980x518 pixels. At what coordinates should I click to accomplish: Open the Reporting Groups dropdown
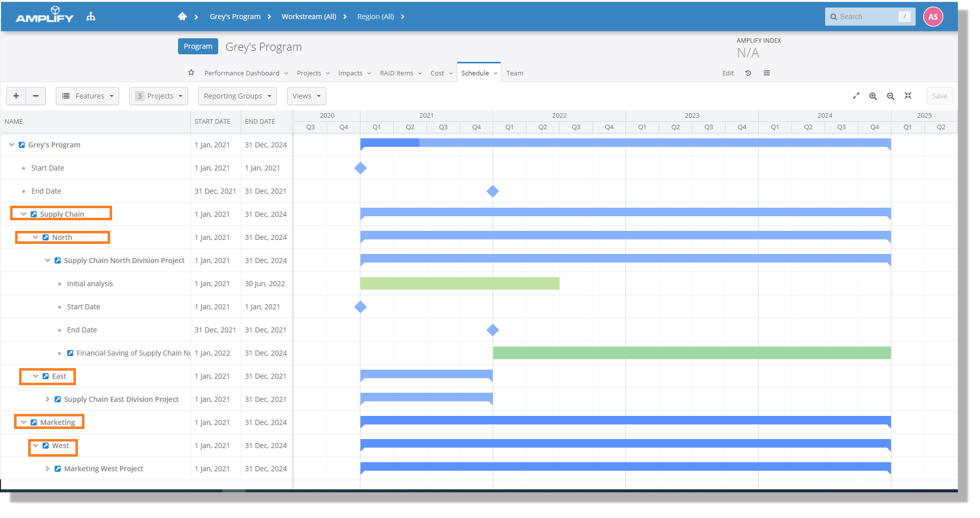point(237,96)
